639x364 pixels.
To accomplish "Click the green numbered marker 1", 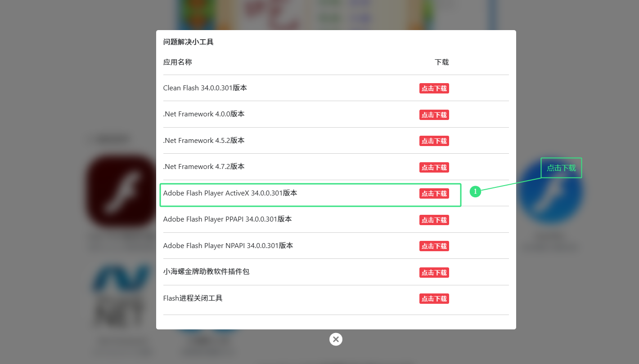I will (475, 191).
